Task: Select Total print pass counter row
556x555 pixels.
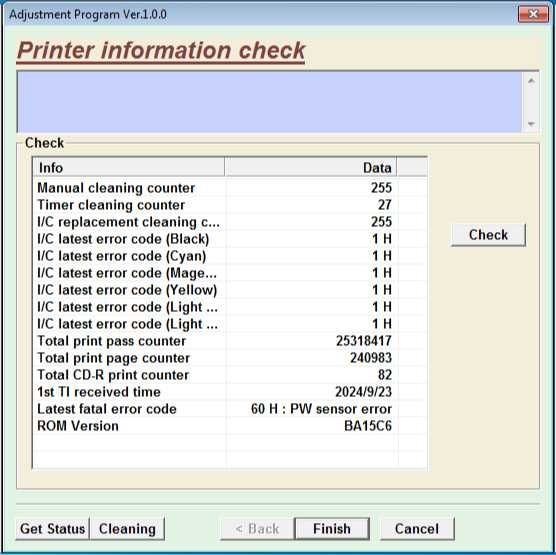Action: pos(230,341)
